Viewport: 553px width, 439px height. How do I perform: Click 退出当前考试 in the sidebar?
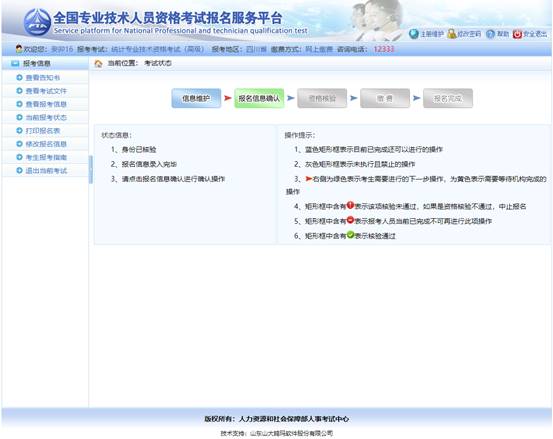coord(46,171)
